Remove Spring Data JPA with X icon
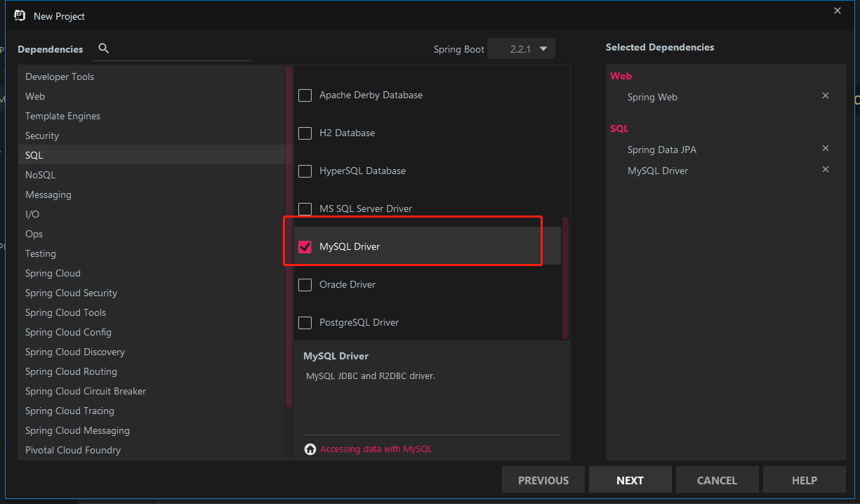Image resolution: width=860 pixels, height=504 pixels. pyautogui.click(x=826, y=148)
